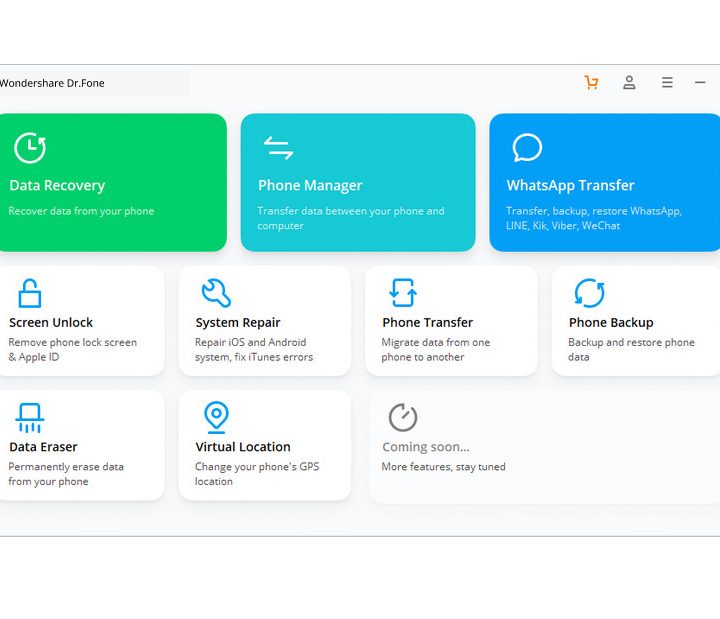Open the WhatsApp Transfer title
The width and height of the screenshot is (720, 619).
[x=570, y=186]
